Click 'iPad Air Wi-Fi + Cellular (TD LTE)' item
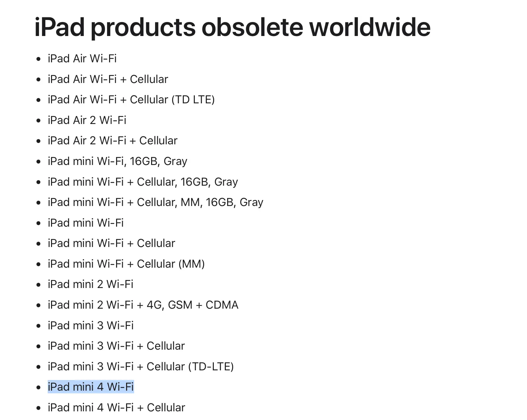The height and width of the screenshot is (420, 527). 131,100
